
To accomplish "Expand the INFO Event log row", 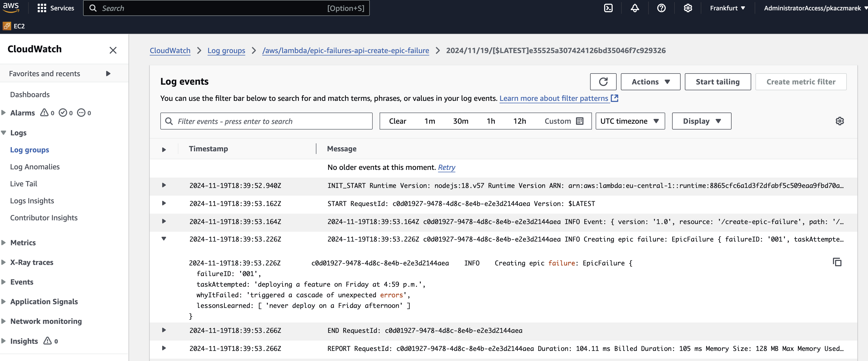I will (164, 221).
